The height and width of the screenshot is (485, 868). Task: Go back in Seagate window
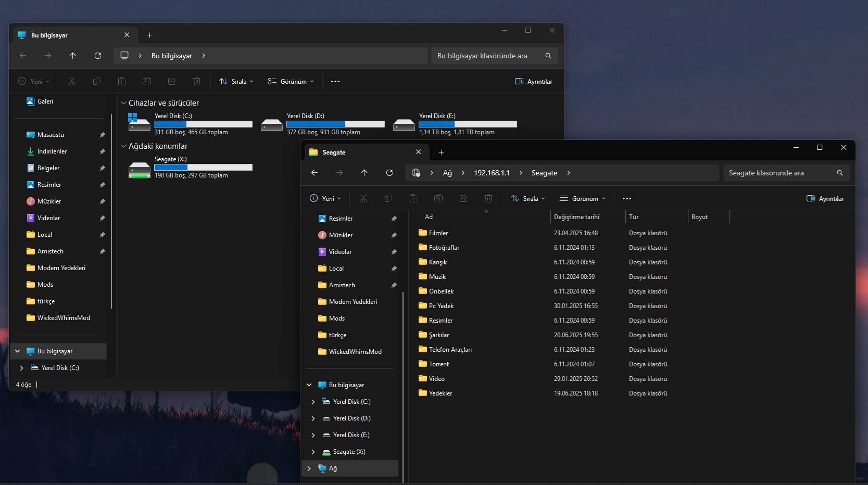315,173
